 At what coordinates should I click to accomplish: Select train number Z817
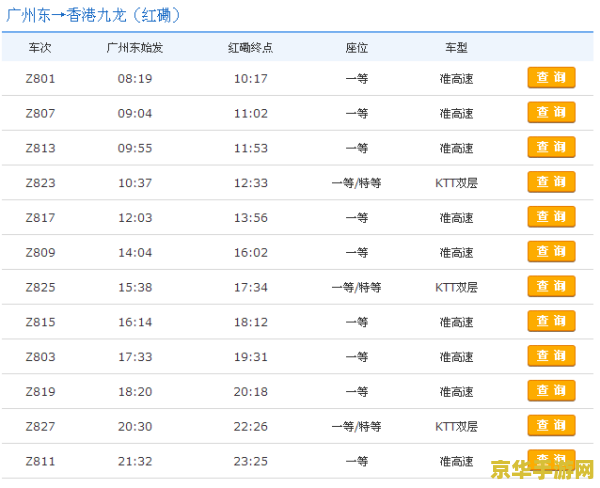(x=40, y=218)
